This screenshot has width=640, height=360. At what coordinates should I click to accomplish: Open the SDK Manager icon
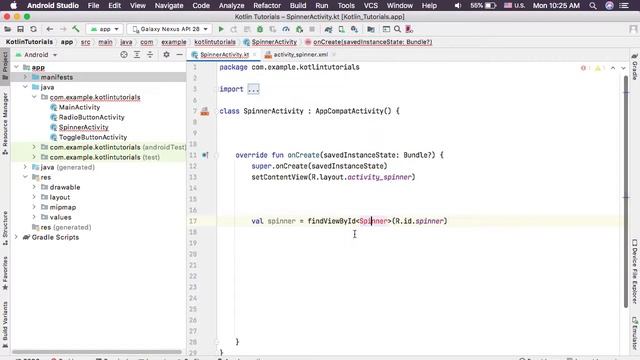[x=354, y=29]
